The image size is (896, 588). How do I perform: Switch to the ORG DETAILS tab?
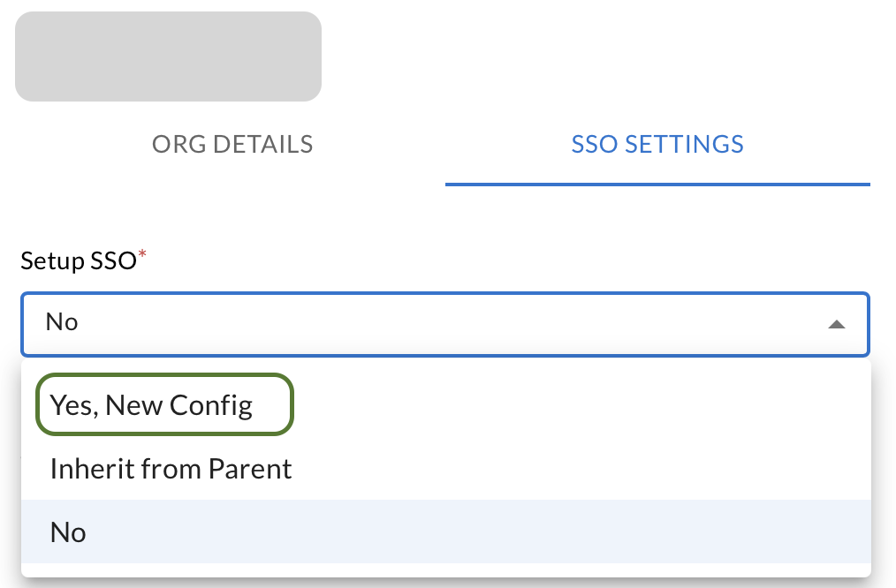[x=232, y=144]
